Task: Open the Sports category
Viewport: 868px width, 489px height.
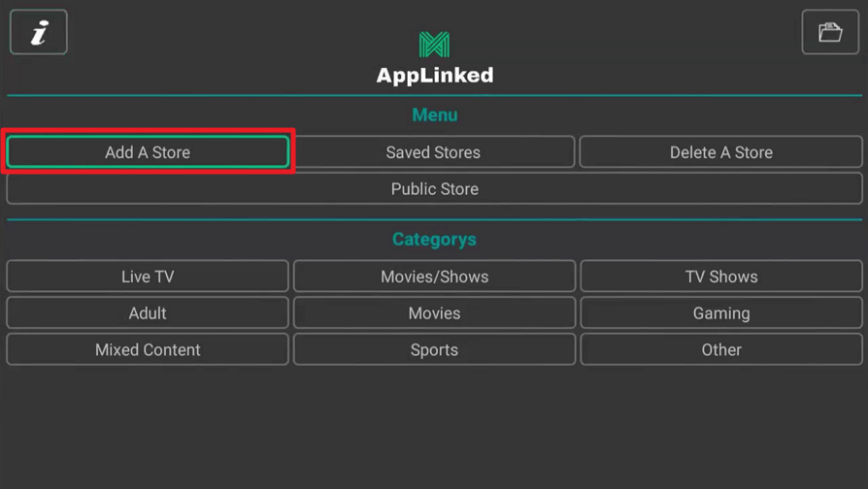Action: click(435, 349)
